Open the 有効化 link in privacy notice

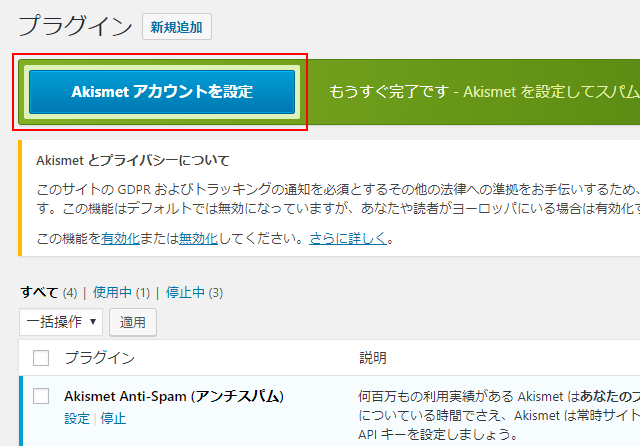point(120,238)
